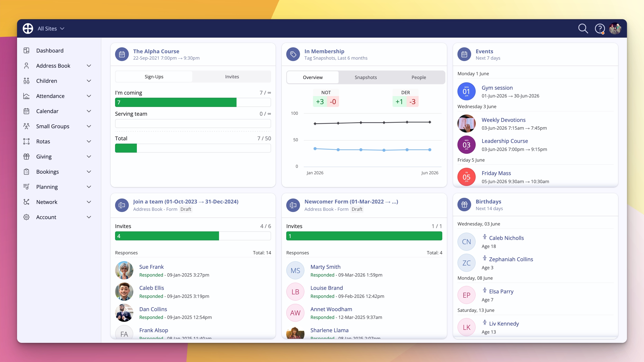Click the Planning list icon in sidebar

point(26,187)
